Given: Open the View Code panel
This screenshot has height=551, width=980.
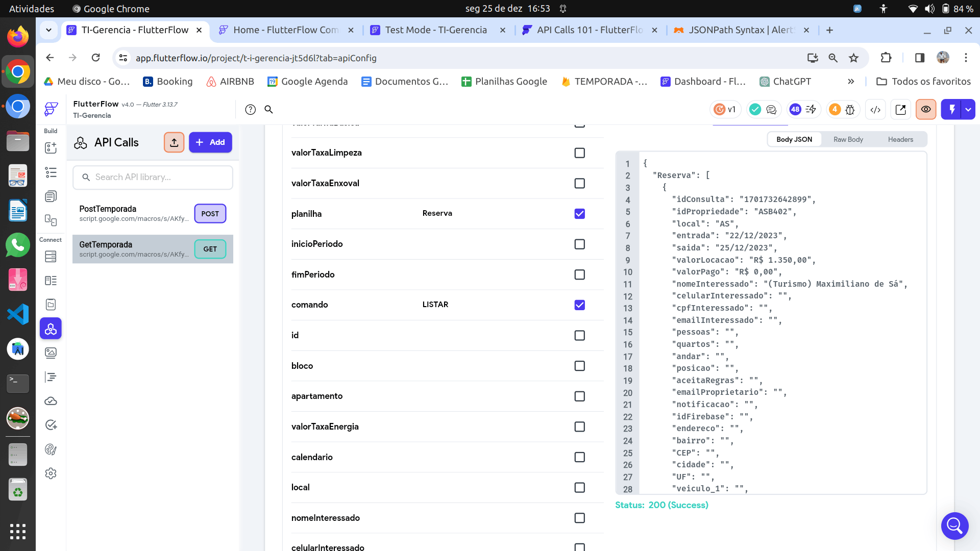Looking at the screenshot, I should [x=875, y=109].
